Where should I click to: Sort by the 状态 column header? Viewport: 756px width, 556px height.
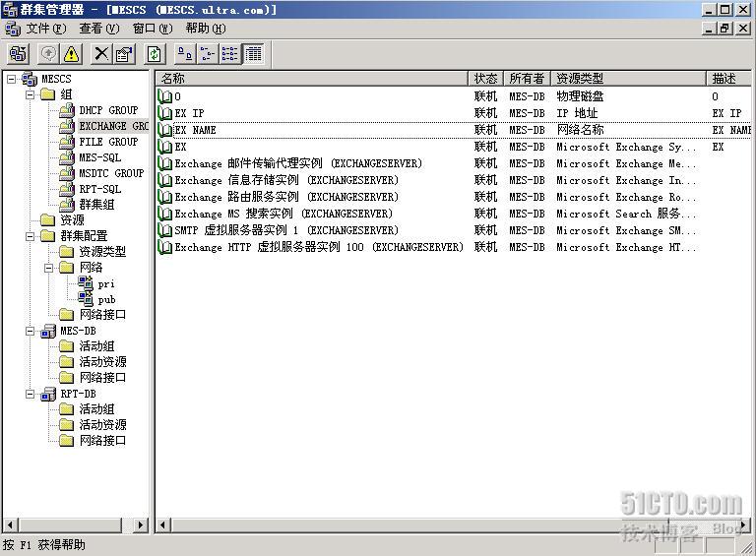485,78
